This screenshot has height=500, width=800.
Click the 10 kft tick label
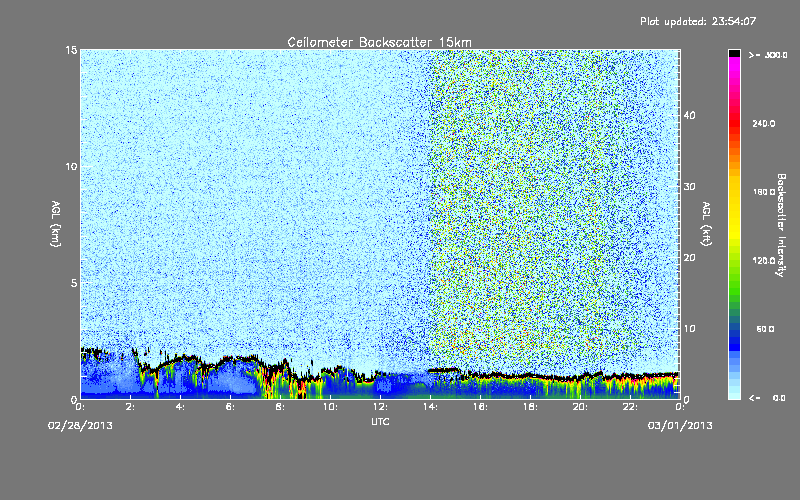pyautogui.click(x=689, y=329)
